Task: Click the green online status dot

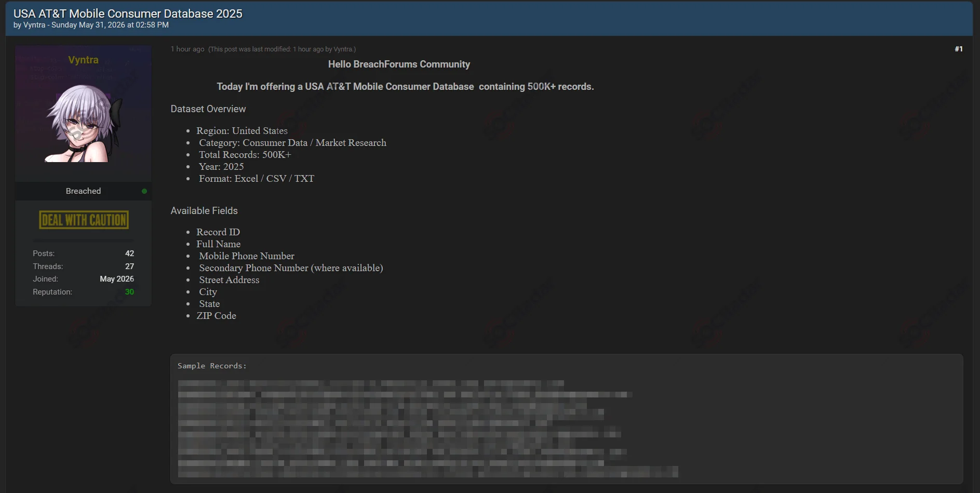Action: [144, 191]
